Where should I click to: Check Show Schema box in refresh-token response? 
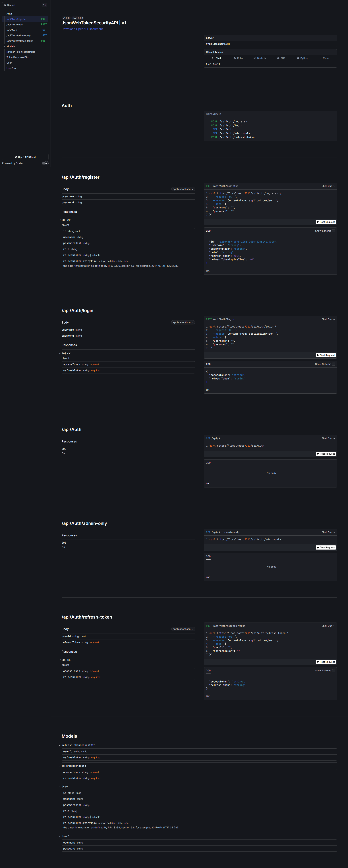click(x=333, y=670)
